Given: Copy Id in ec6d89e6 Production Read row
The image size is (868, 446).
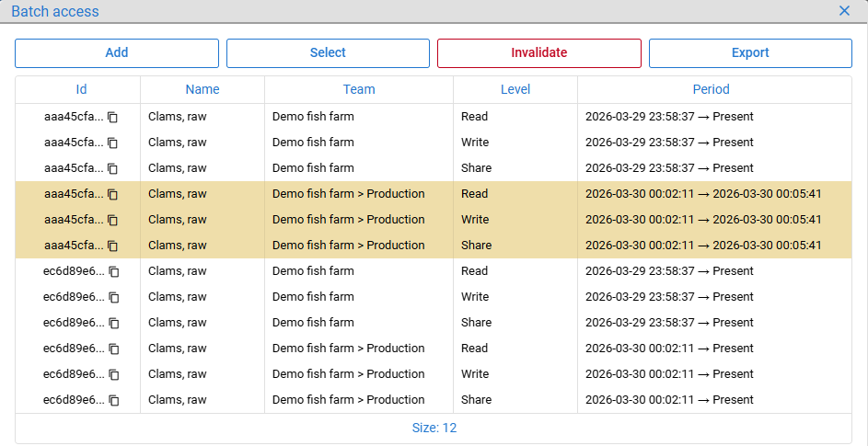Looking at the screenshot, I should tap(114, 349).
